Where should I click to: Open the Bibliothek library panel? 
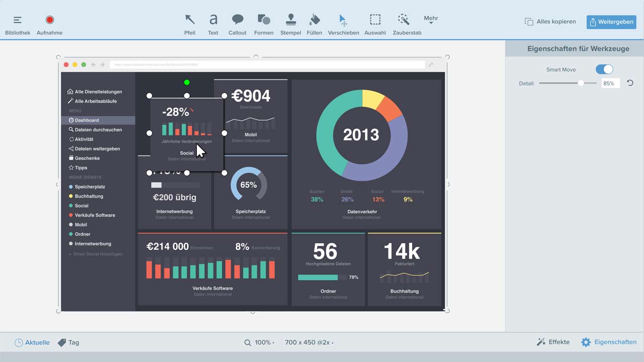18,24
